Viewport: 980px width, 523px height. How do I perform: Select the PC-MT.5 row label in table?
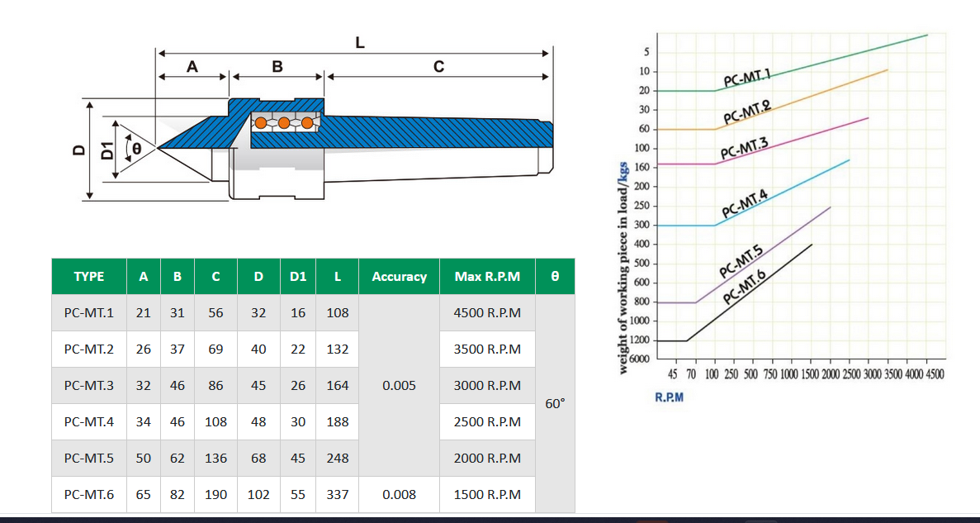[x=88, y=458]
